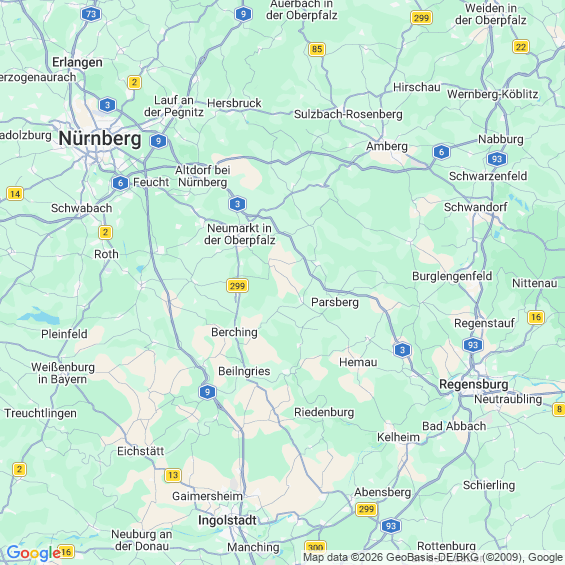Open the Google logo link
This screenshot has width=565, height=565.
pyautogui.click(x=34, y=553)
